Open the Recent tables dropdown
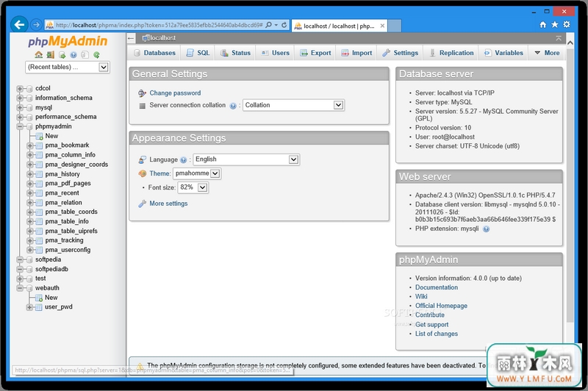This screenshot has width=588, height=391. point(68,67)
